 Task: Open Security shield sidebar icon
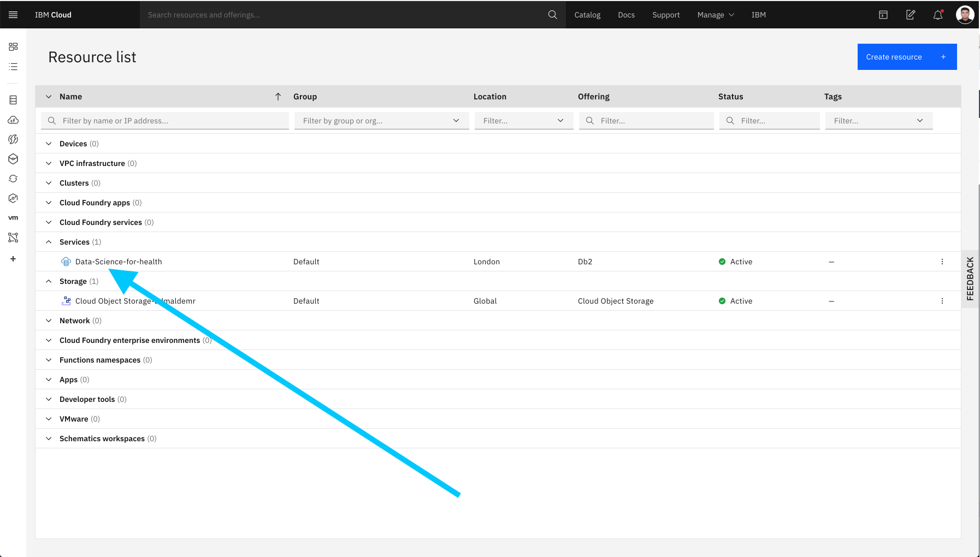pos(13,198)
